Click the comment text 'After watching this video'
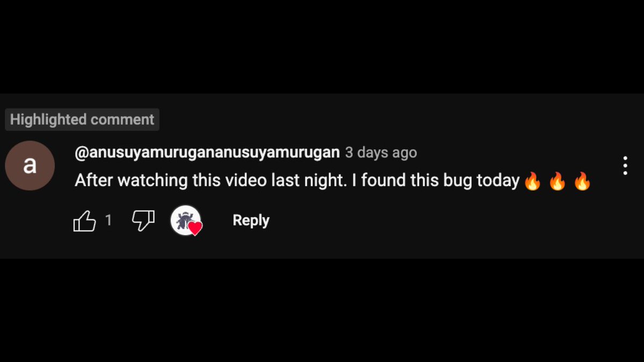The width and height of the screenshot is (644, 362). pos(171,181)
